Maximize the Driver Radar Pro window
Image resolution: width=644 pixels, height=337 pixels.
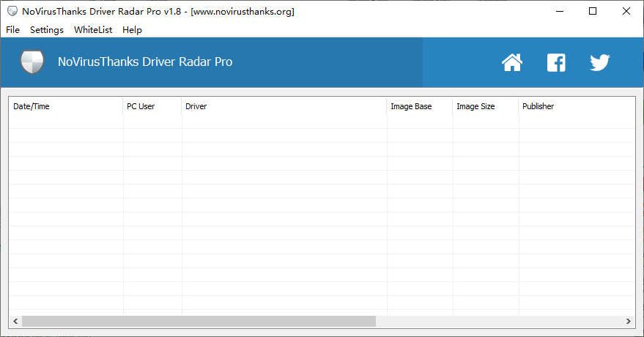pyautogui.click(x=593, y=11)
